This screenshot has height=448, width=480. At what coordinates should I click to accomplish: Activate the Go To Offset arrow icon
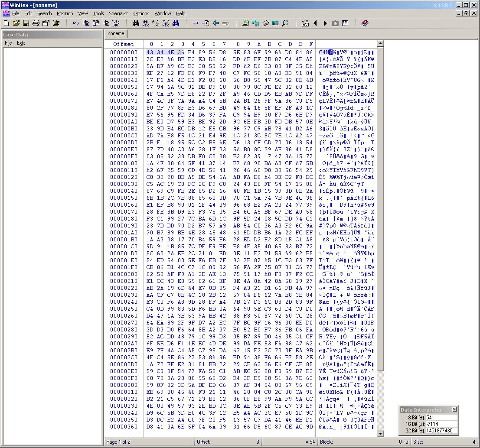coord(196,23)
